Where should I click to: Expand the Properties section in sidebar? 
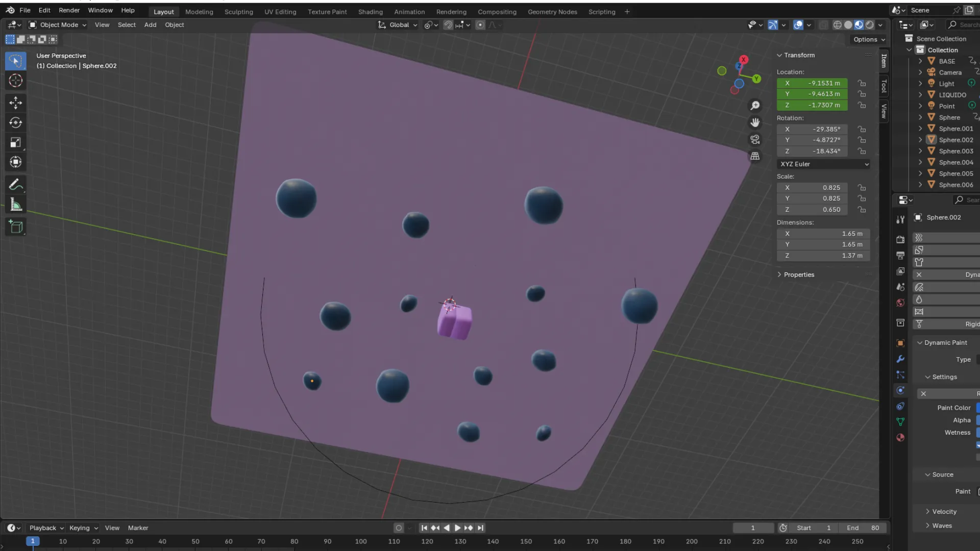[x=799, y=274]
